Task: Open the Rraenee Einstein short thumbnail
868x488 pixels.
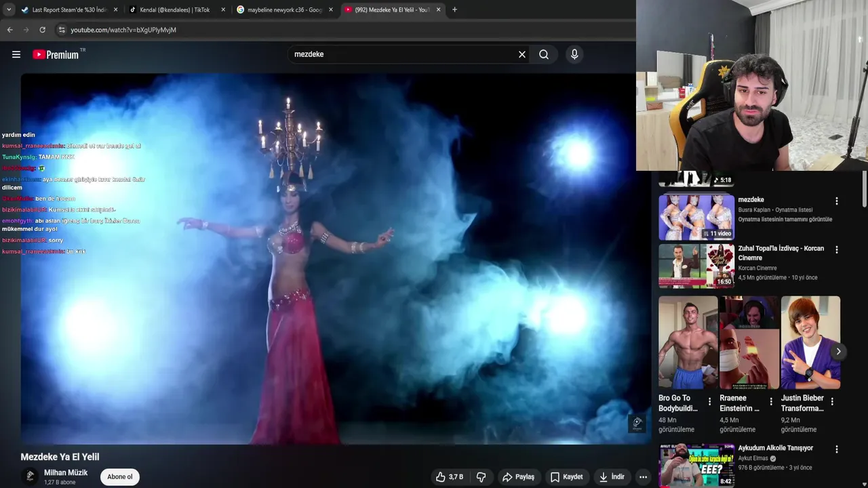Action: coord(749,342)
